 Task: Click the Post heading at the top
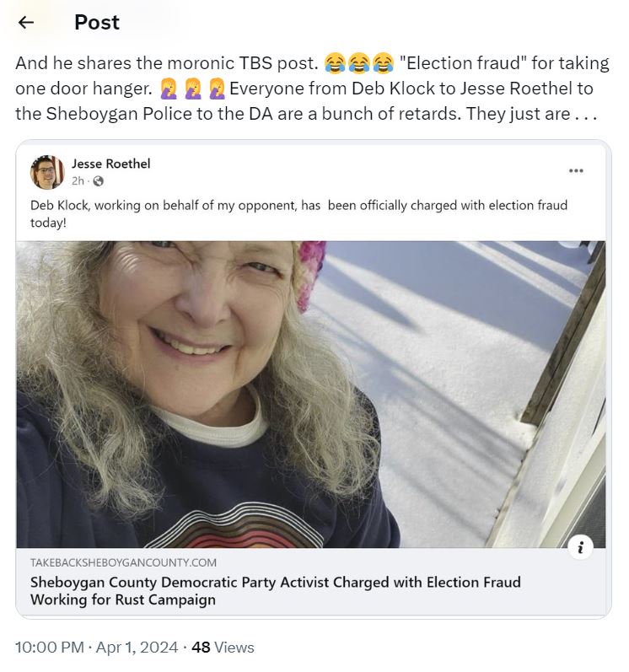point(97,23)
